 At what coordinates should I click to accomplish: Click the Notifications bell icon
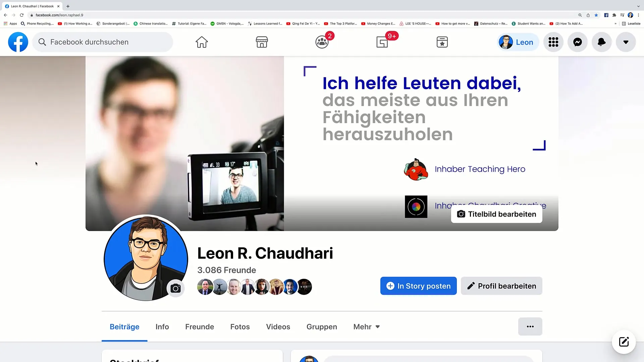click(x=601, y=42)
